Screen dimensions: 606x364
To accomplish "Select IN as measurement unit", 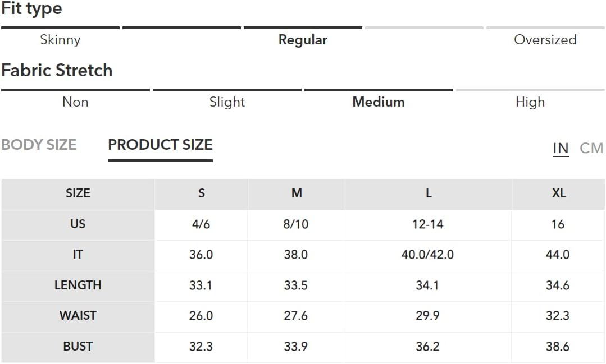I will tap(561, 148).
